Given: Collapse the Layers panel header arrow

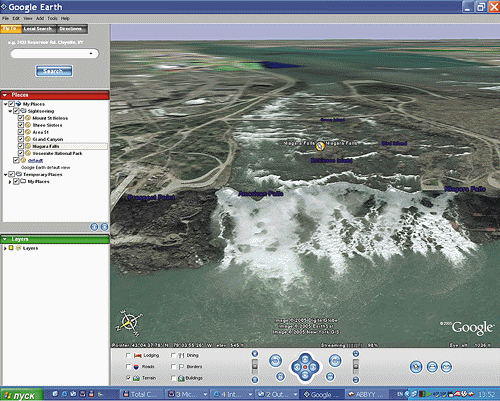Looking at the screenshot, I should click(x=5, y=239).
